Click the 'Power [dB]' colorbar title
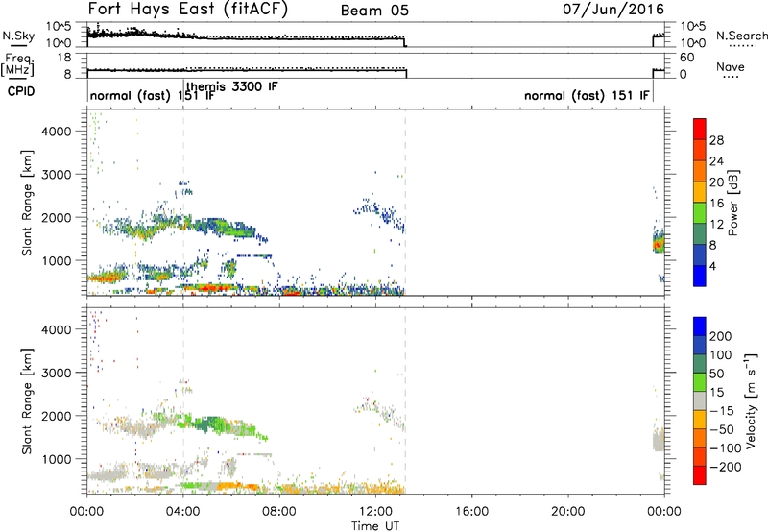Screen dimensions: 768x532 (x=732, y=203)
